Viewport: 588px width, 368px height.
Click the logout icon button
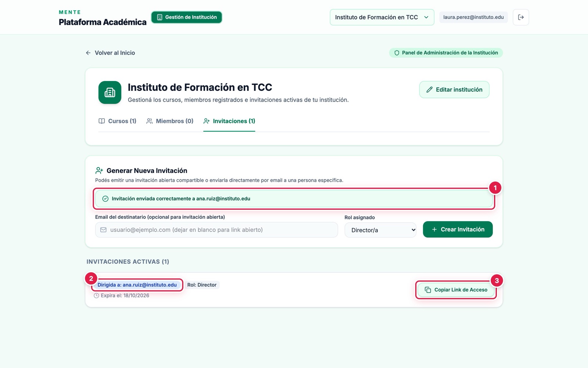[x=521, y=17]
